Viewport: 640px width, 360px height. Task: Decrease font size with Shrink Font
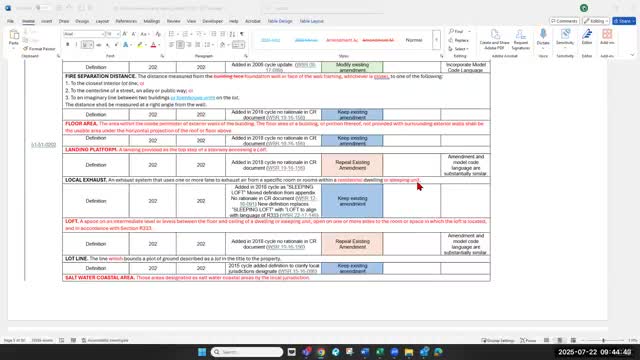(x=133, y=34)
